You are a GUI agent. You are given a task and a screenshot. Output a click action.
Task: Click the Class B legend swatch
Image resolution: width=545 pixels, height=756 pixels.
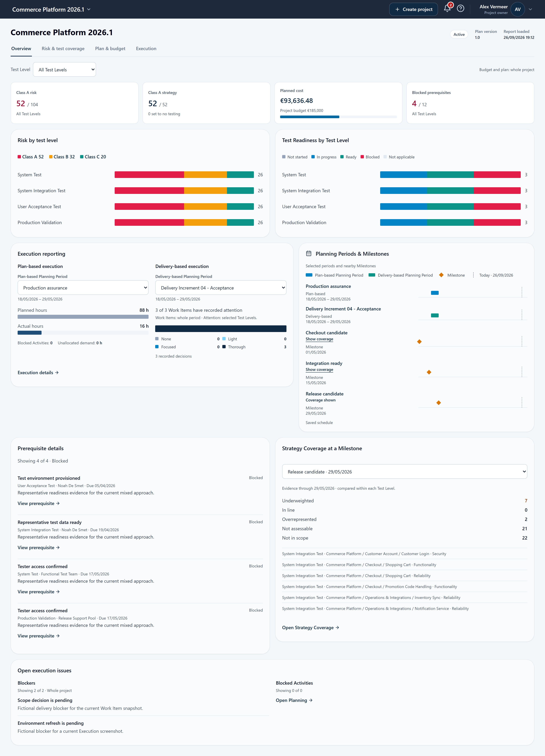point(51,157)
